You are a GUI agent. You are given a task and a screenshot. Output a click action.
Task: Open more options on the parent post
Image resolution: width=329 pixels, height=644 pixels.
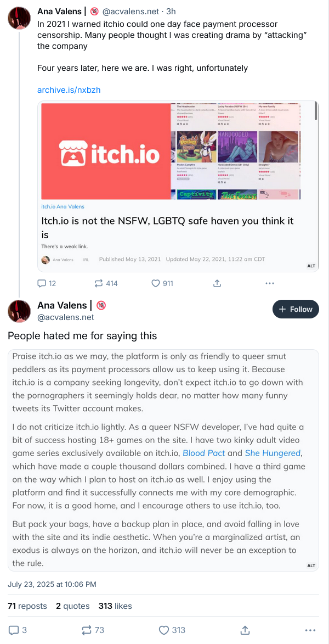point(269,283)
